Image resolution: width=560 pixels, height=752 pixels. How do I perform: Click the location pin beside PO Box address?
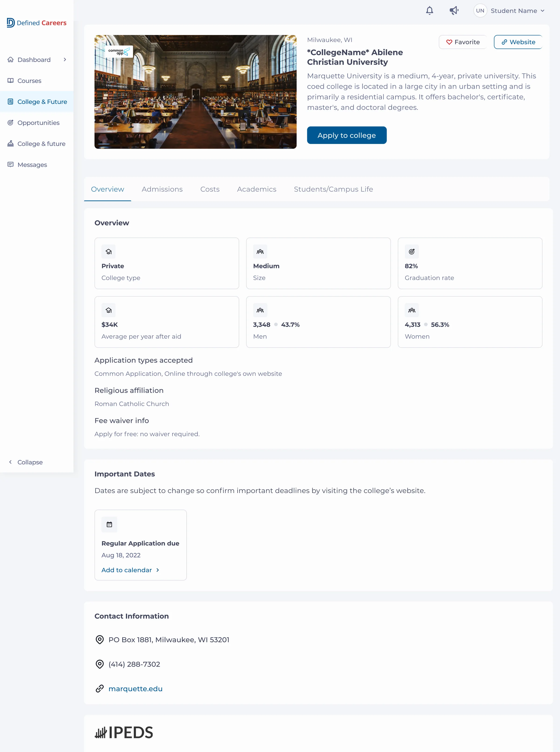100,640
